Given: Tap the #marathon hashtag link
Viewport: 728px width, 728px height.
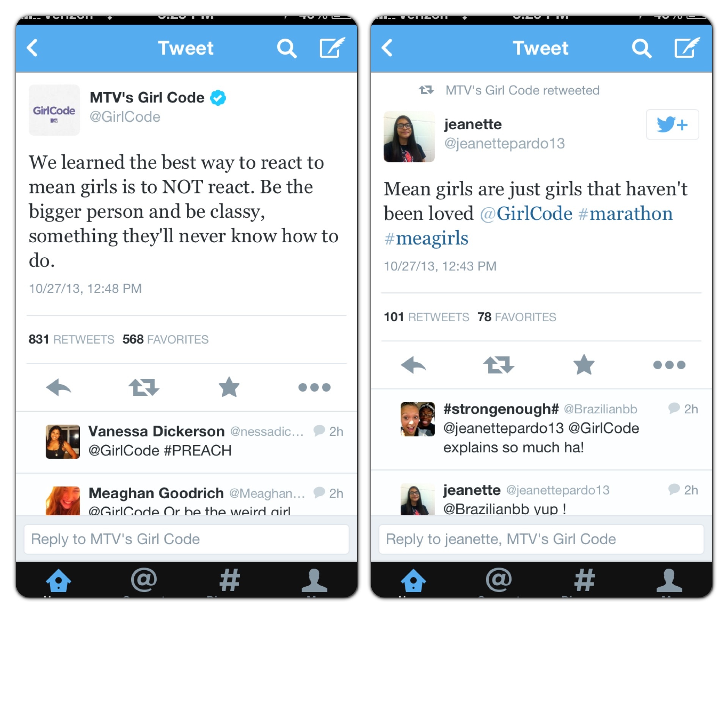Looking at the screenshot, I should point(626,213).
